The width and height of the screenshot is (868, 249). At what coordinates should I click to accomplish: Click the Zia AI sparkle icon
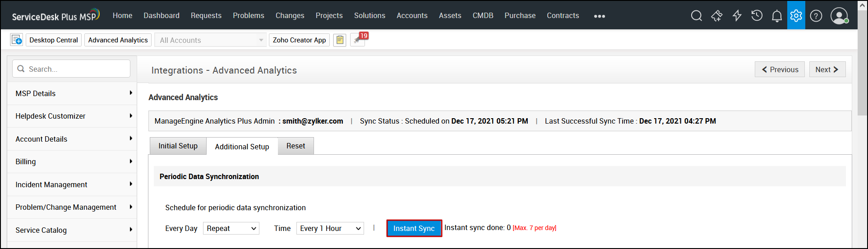coord(716,16)
